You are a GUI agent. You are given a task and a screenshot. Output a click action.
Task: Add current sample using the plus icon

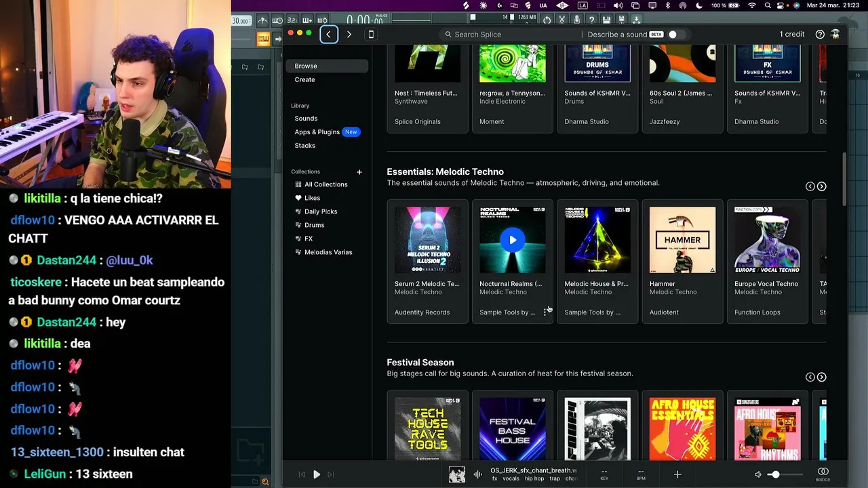coord(677,474)
